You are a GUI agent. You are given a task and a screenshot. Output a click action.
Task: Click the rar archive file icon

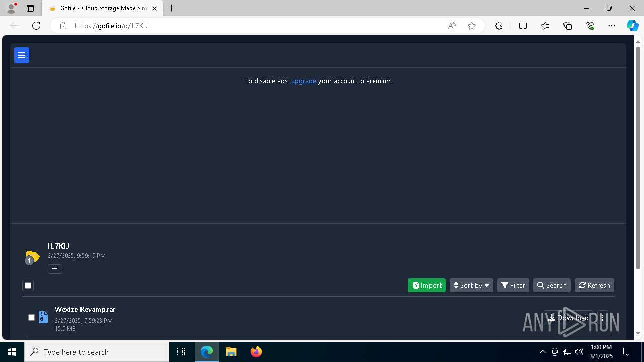point(43,317)
